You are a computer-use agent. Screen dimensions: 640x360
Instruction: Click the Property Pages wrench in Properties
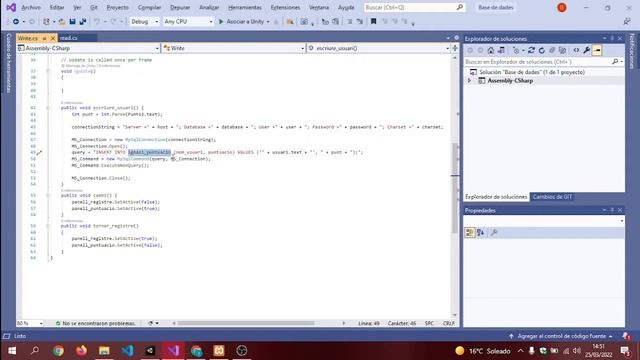(x=494, y=233)
